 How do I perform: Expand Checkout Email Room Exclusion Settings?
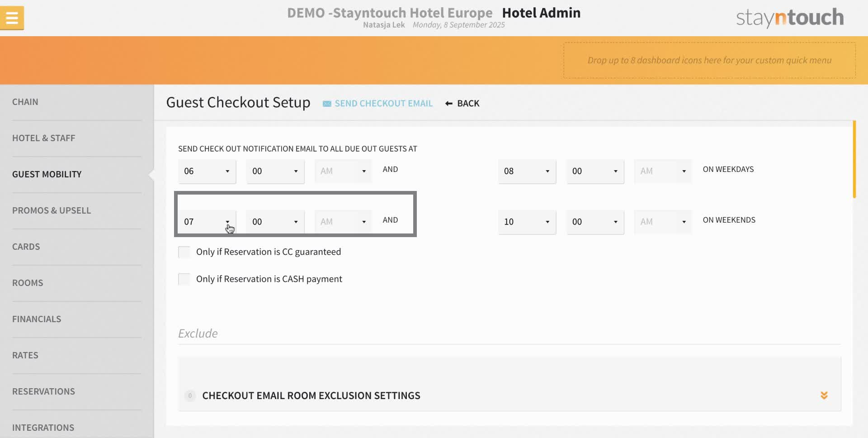825,395
